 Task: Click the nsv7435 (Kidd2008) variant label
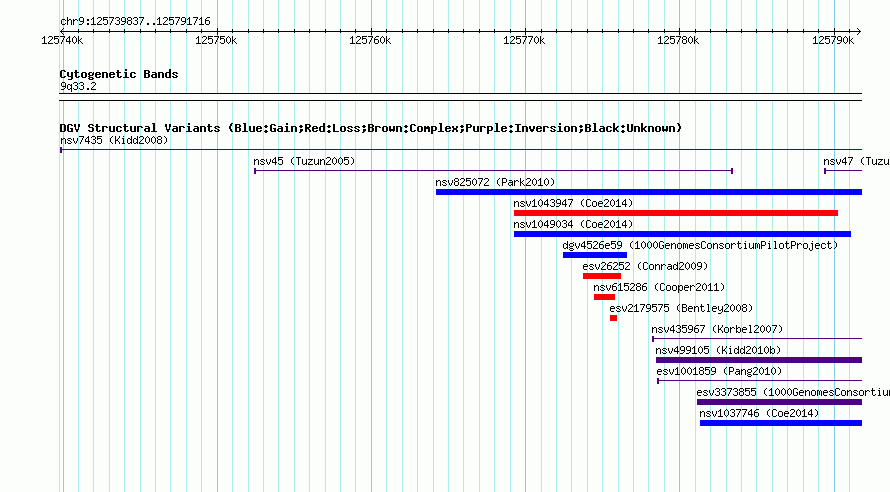[x=114, y=140]
